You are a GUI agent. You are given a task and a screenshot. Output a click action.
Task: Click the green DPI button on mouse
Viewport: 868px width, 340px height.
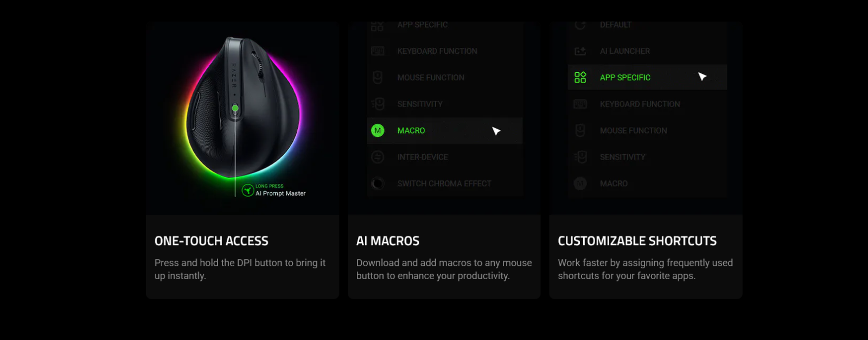coord(235,109)
